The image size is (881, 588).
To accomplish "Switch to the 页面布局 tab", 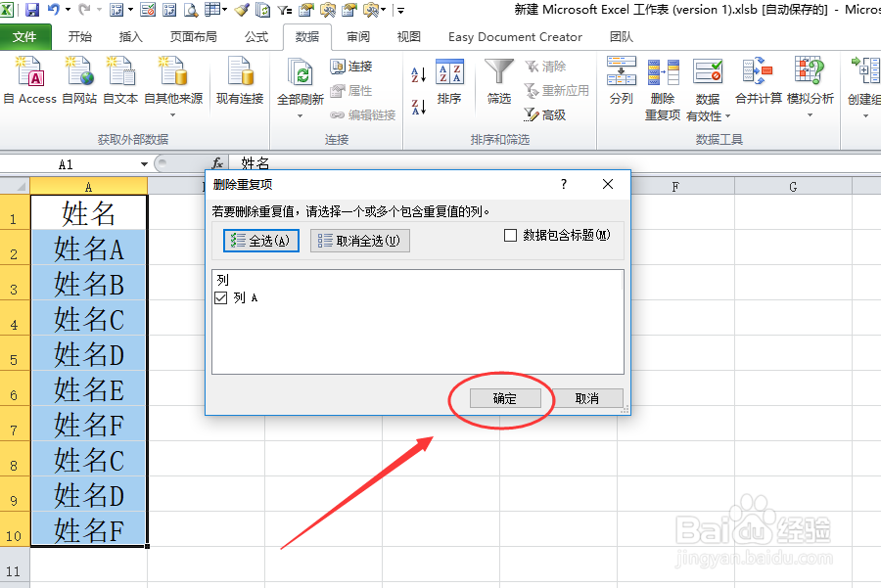I will click(x=193, y=37).
